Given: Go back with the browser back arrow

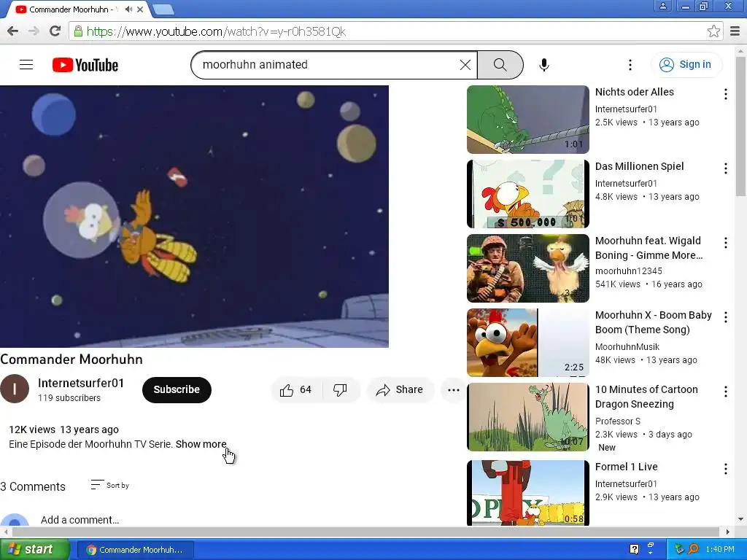Looking at the screenshot, I should click(13, 31).
